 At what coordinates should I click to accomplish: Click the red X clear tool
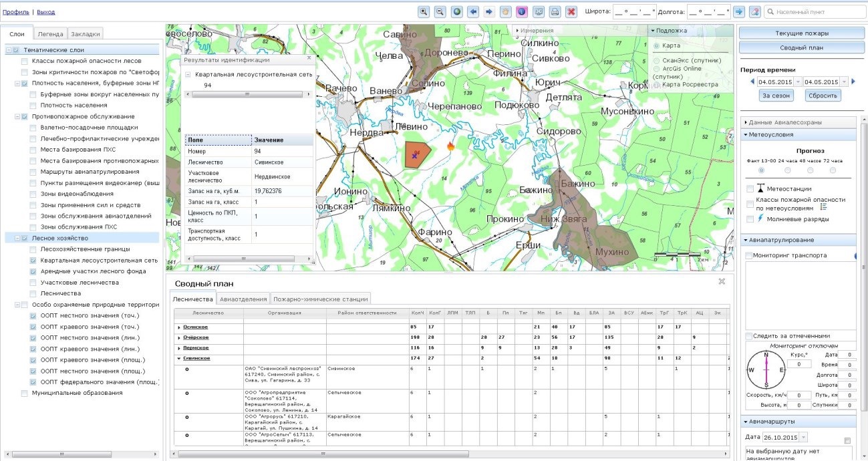(571, 11)
